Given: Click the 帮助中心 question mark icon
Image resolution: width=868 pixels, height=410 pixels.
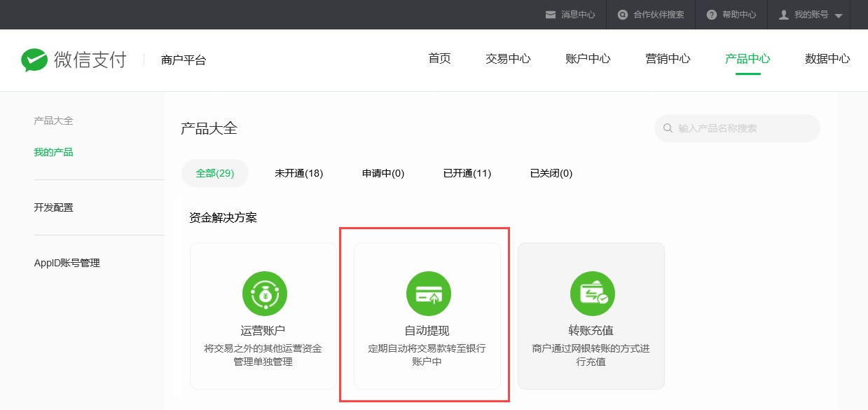Looking at the screenshot, I should click(712, 15).
